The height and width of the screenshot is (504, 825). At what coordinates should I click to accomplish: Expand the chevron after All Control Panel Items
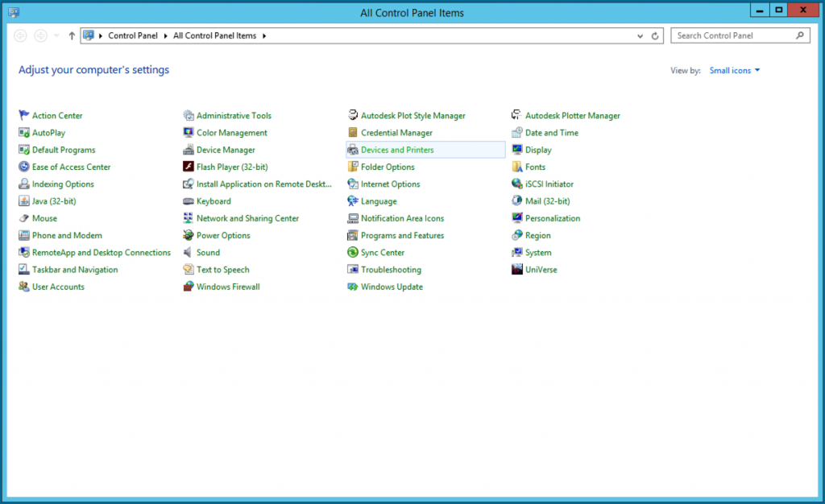tap(264, 36)
